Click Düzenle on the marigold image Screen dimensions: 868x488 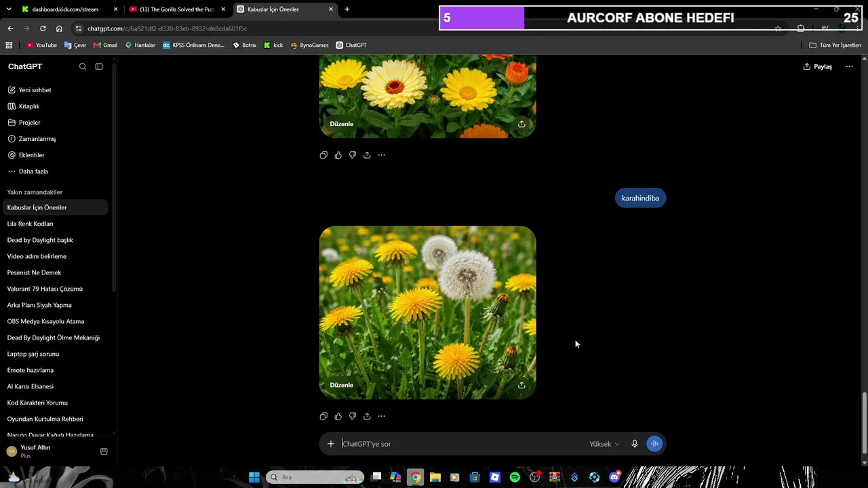[x=342, y=124]
